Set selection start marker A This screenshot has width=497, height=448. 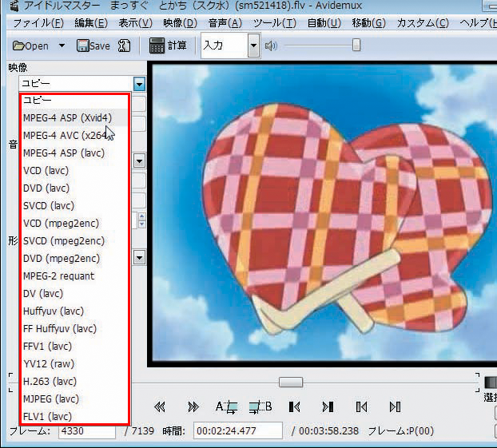click(x=226, y=407)
